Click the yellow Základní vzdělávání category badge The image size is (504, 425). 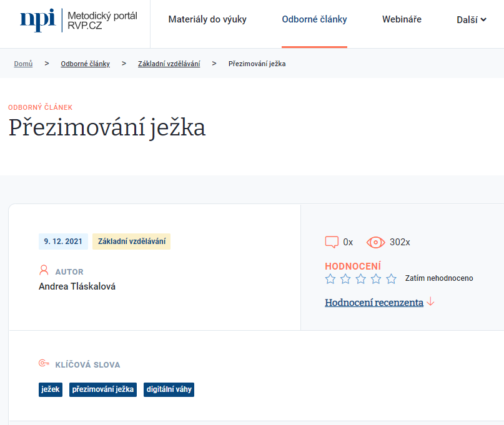point(131,242)
